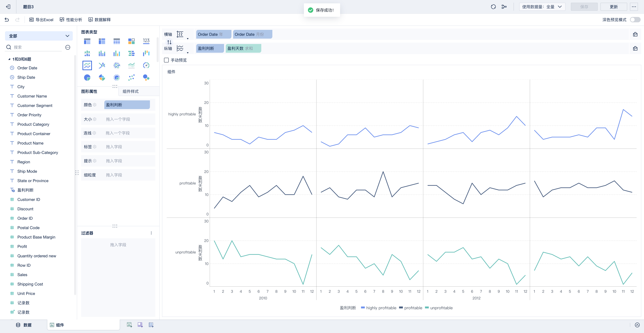The image size is (644, 333).
Task: Click 导出Excel button
Action: 41,19
